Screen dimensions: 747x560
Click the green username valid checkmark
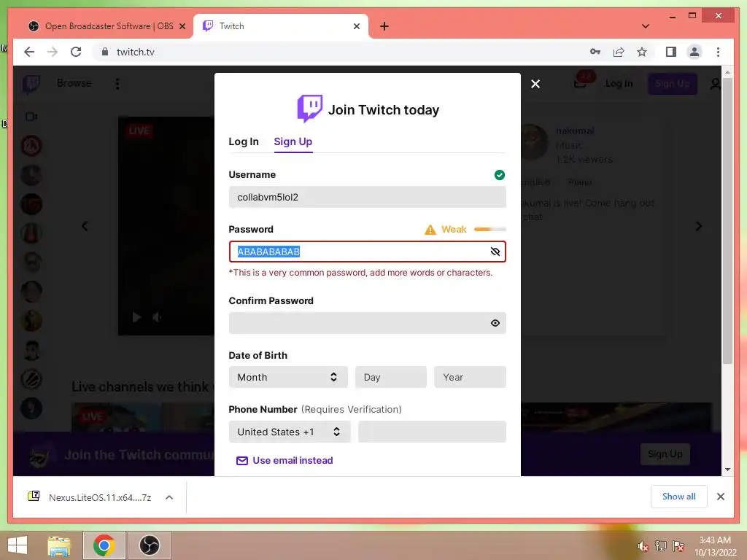[x=499, y=175]
